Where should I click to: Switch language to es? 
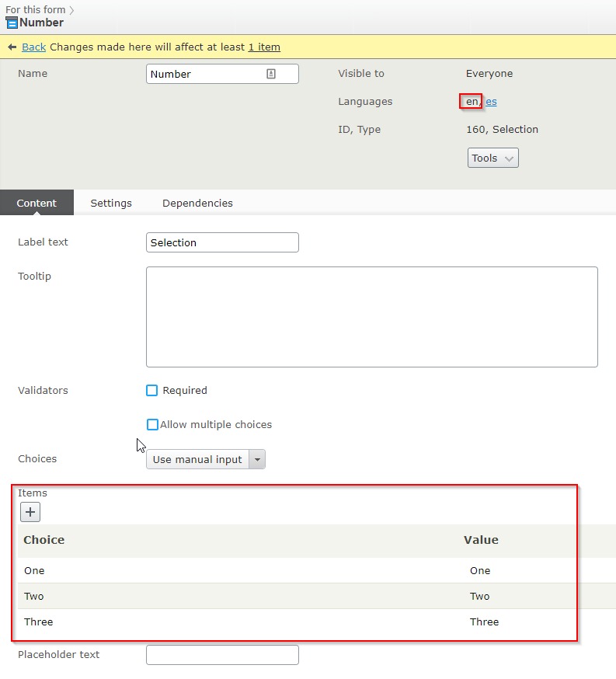click(492, 102)
